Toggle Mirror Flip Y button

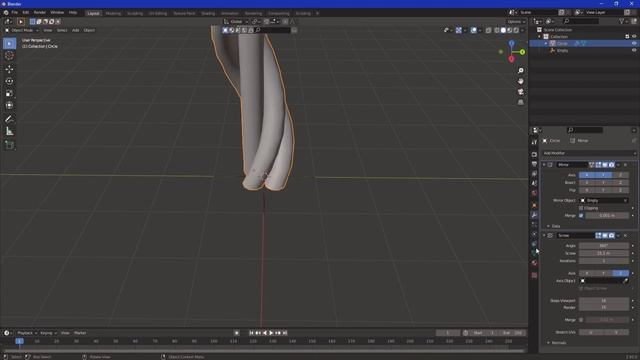click(604, 190)
